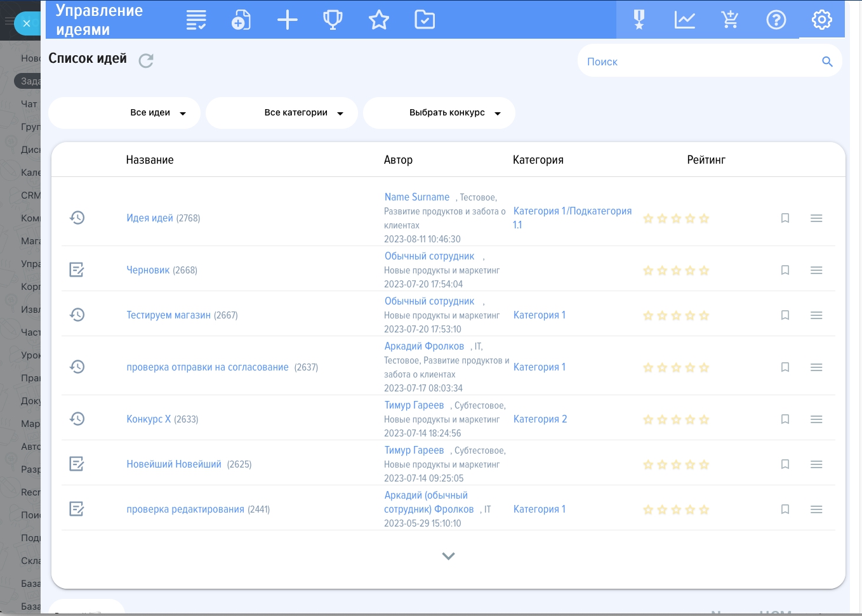The width and height of the screenshot is (862, 616).
Task: Open the star favorites icon in header
Action: pos(379,20)
